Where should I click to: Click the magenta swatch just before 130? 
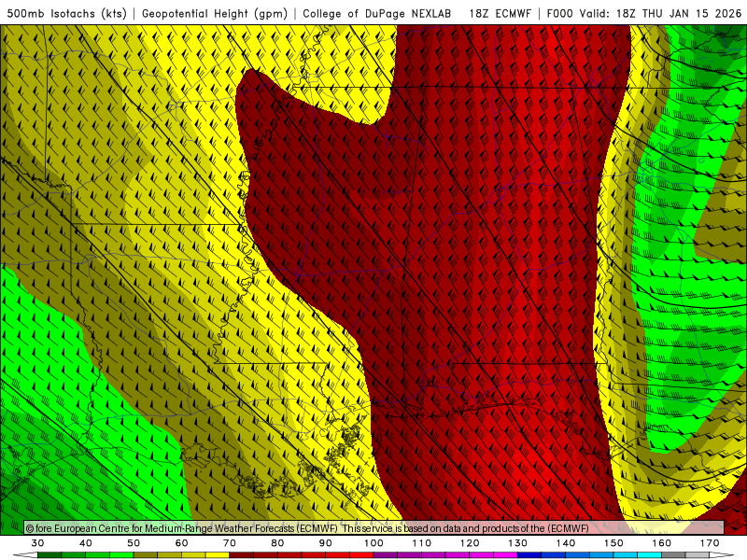pos(505,555)
